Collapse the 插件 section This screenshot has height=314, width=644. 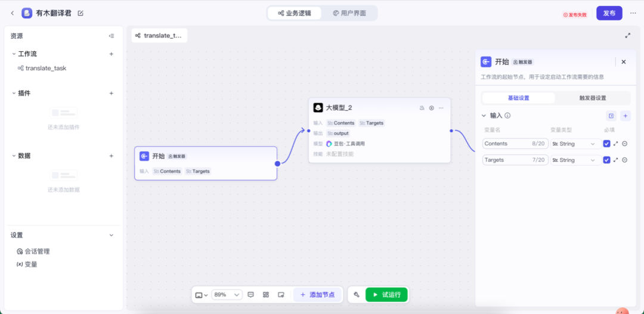click(x=14, y=93)
